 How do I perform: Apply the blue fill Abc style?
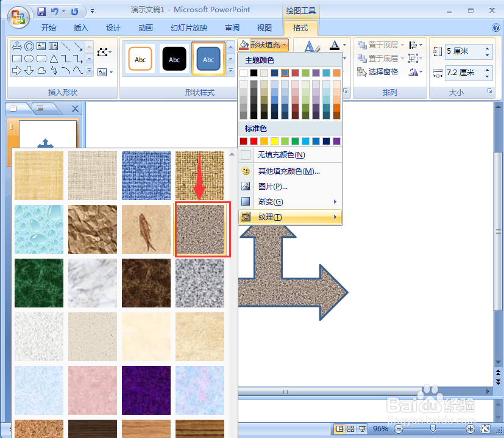pyautogui.click(x=208, y=59)
